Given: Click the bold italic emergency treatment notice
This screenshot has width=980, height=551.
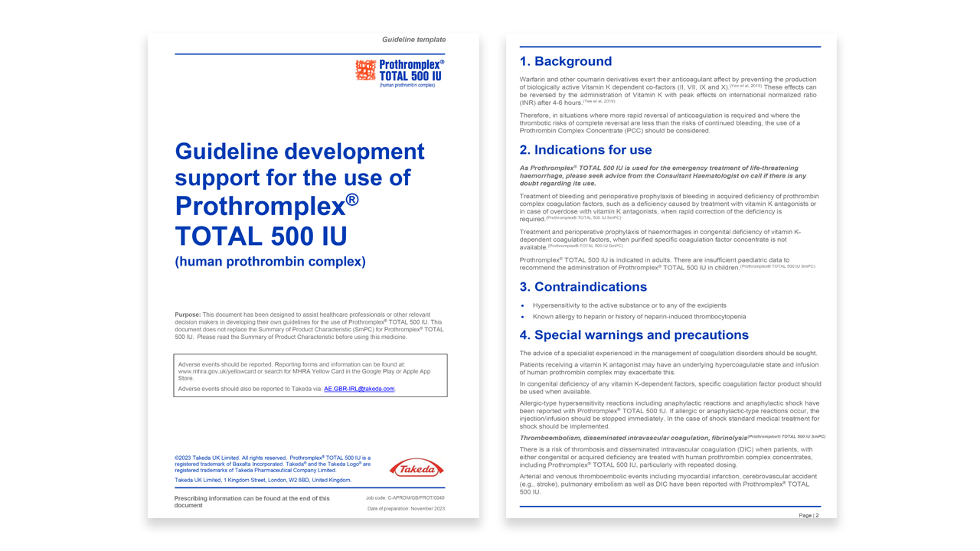Looking at the screenshot, I should [663, 175].
